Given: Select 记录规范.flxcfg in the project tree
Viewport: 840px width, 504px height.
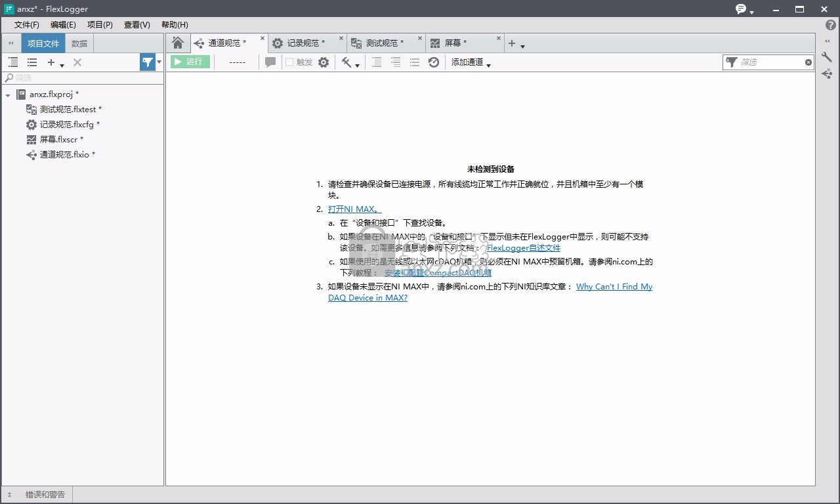Looking at the screenshot, I should [x=70, y=125].
